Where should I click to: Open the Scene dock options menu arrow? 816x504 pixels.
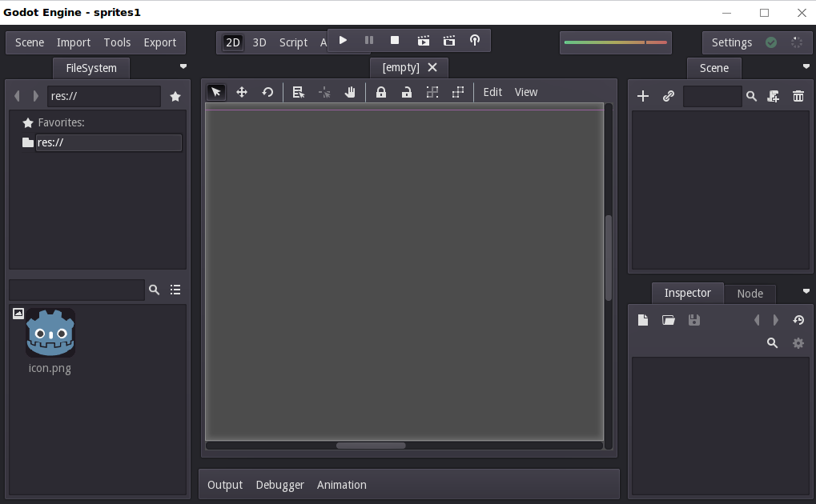click(806, 67)
